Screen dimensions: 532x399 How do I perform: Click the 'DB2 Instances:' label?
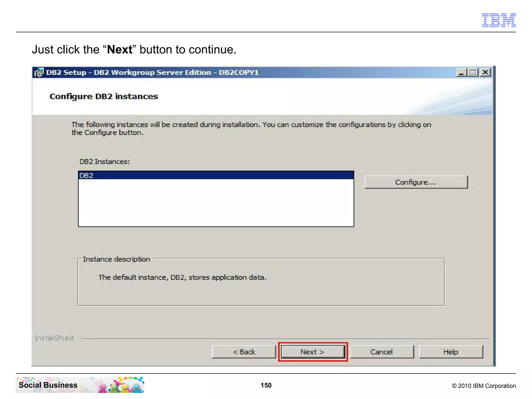[x=104, y=162]
